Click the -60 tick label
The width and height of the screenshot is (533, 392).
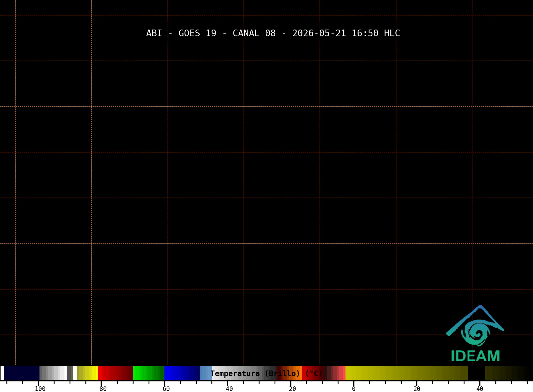(x=164, y=389)
